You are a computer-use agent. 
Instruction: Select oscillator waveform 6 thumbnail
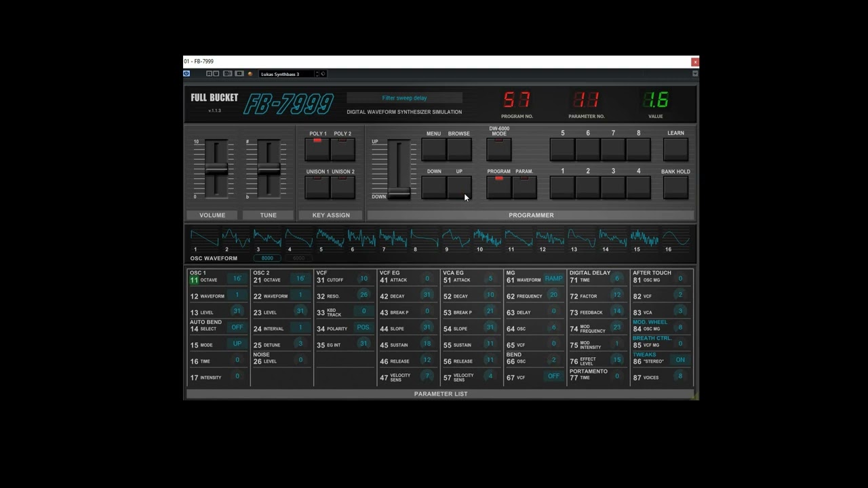(361, 239)
